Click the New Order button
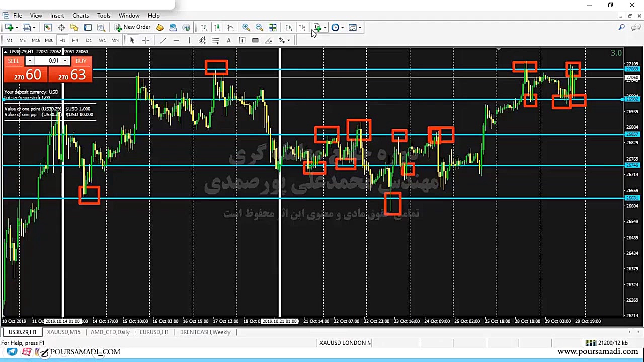 point(132,27)
